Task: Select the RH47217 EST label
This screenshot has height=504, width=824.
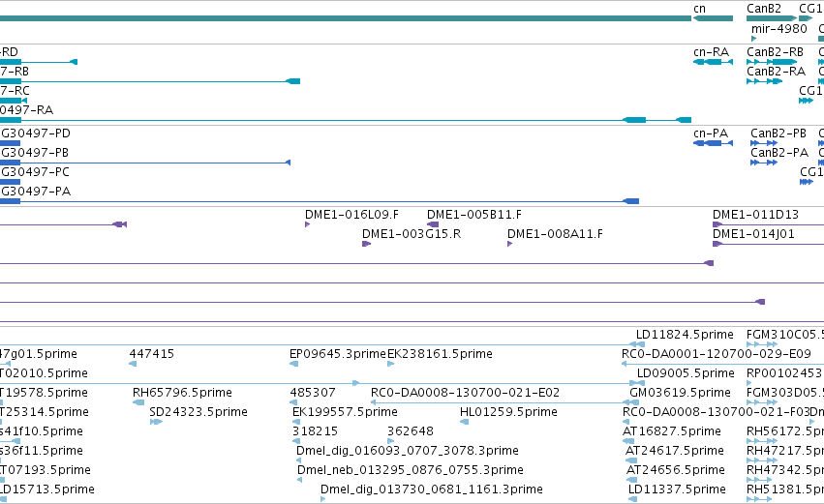Action: (785, 451)
